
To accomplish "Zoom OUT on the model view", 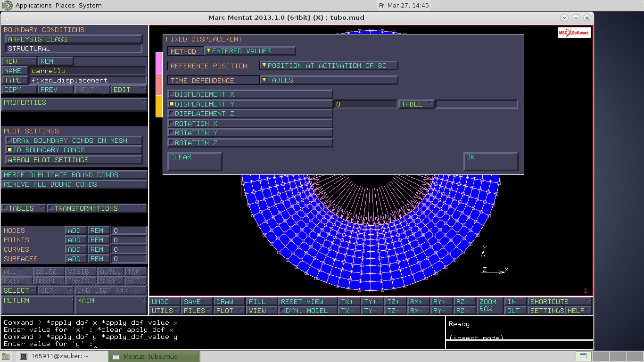I will (x=515, y=311).
